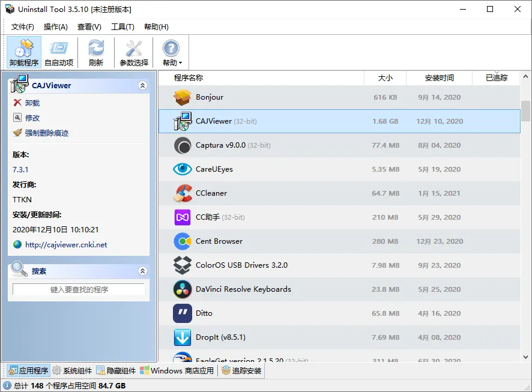Select the Bonjour row name
The image size is (532, 392).
(210, 97)
